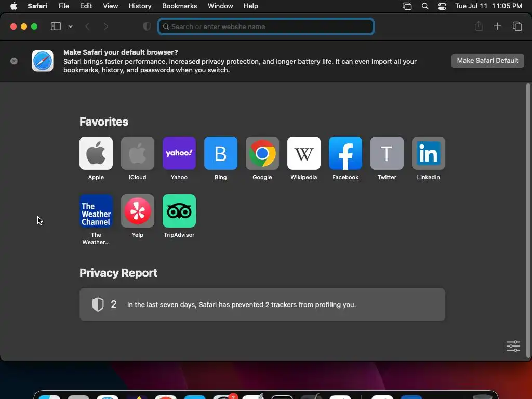Open the Yahoo favorite tile
The width and height of the screenshot is (532, 399).
(179, 153)
